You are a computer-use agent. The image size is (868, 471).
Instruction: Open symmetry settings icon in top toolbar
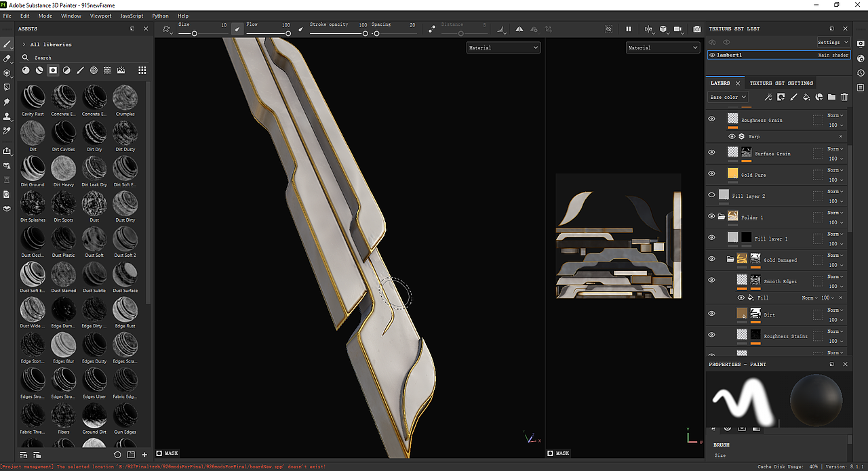tap(519, 29)
